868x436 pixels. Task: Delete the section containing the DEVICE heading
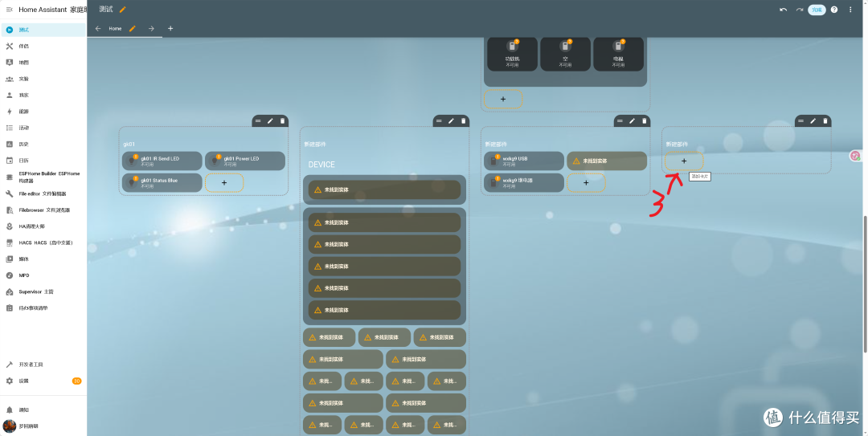[464, 120]
